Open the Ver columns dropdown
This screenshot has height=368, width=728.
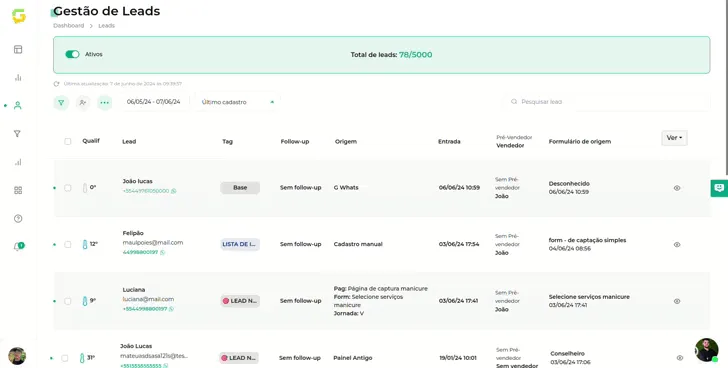[674, 138]
